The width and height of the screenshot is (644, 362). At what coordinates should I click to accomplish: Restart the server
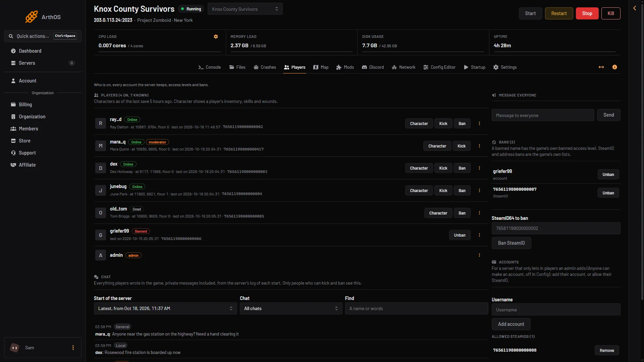559,13
